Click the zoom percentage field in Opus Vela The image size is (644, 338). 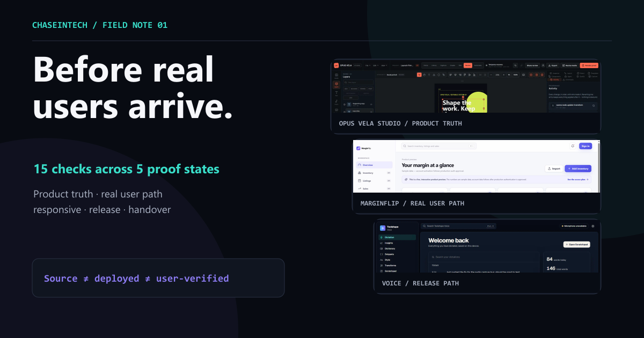pyautogui.click(x=497, y=75)
